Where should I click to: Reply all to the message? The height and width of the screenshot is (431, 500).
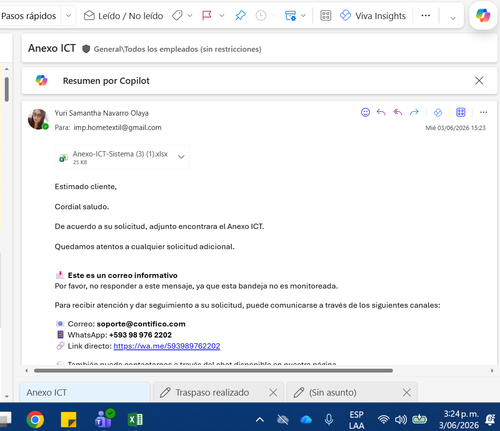(x=398, y=112)
